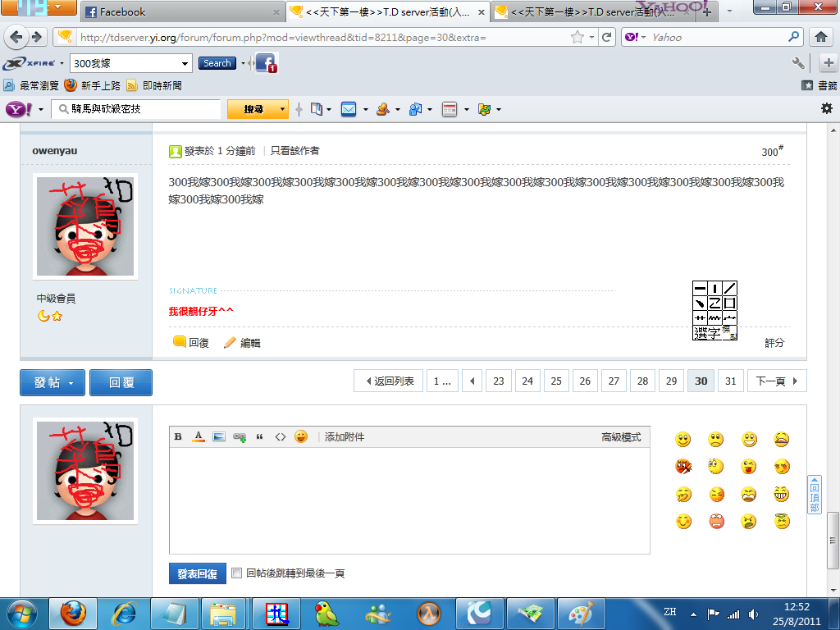840x630 pixels.
Task: Switch to the third T.D server tab
Action: point(593,11)
